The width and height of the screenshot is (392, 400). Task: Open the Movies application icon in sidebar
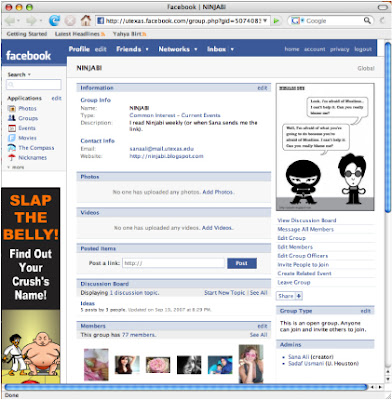12,138
